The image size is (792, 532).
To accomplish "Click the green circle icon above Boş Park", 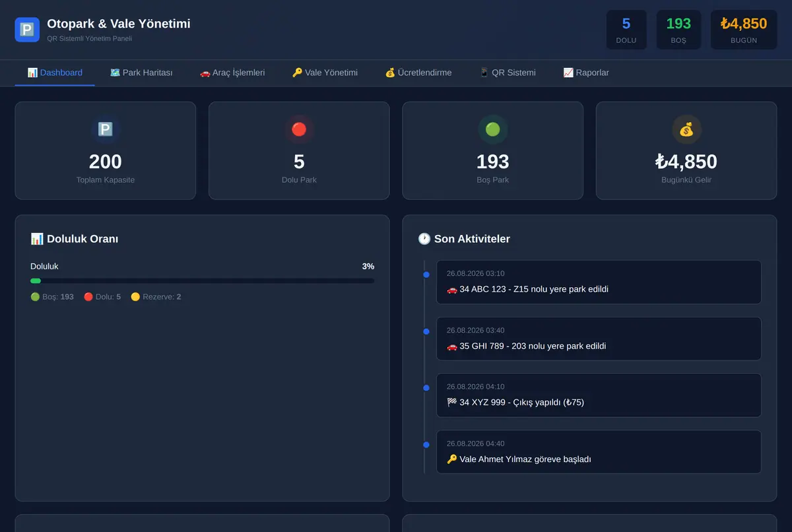I will pyautogui.click(x=493, y=129).
